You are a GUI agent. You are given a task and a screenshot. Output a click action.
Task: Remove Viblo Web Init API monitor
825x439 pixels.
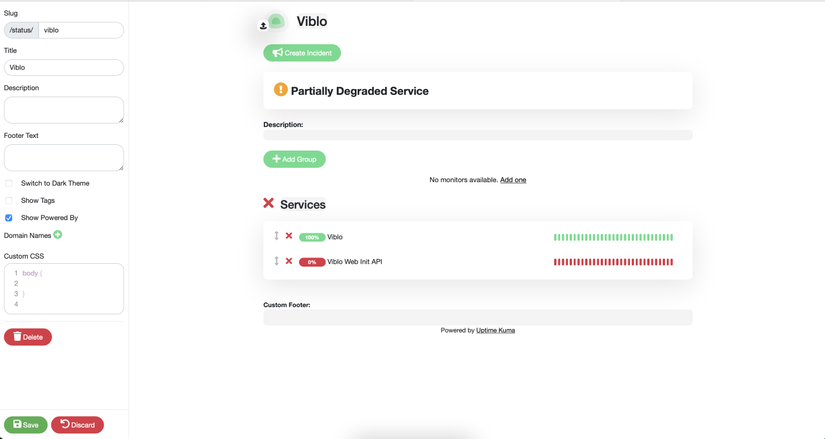[x=289, y=261]
